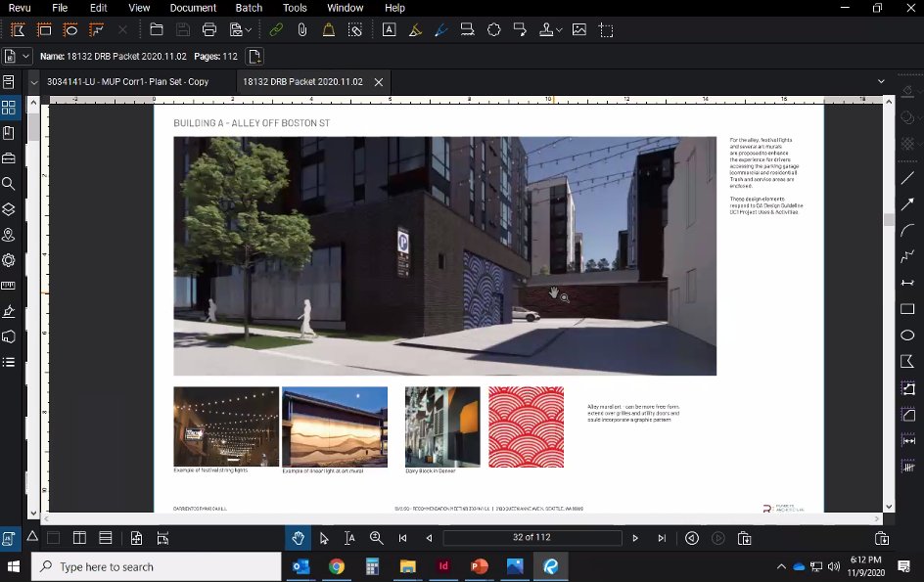924x582 pixels.
Task: Attach a file with the paperclip icon
Action: point(301,29)
